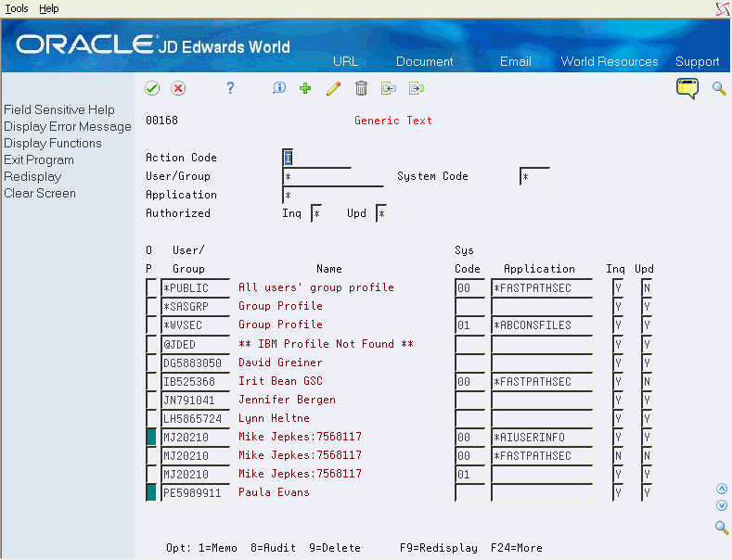Click the *PUBLIC user group cell
Screen dimensions: 732x560
tap(196, 288)
